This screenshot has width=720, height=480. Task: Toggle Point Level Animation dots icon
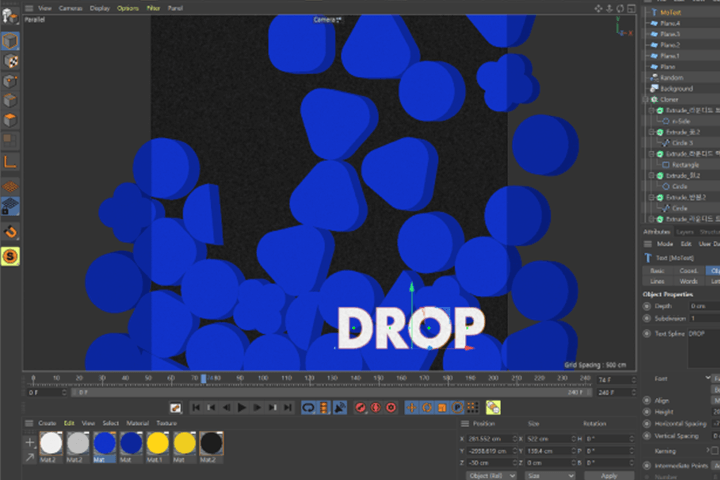[472, 407]
